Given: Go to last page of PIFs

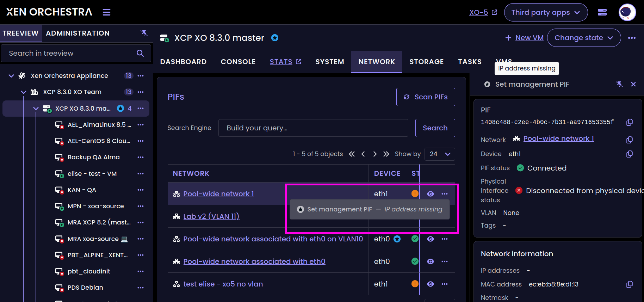Looking at the screenshot, I should click(386, 154).
